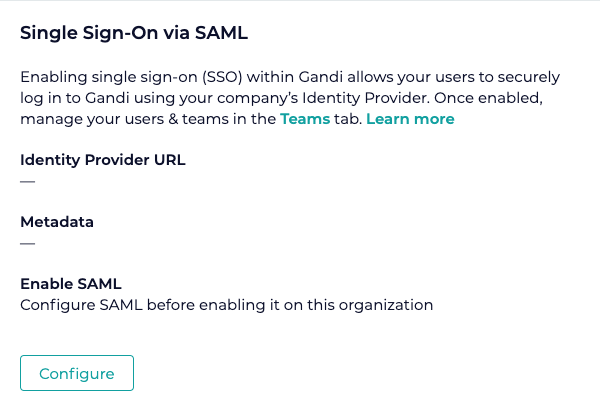Image resolution: width=600 pixels, height=411 pixels.
Task: Click the word "organization" in the SAML note
Action: (388, 305)
